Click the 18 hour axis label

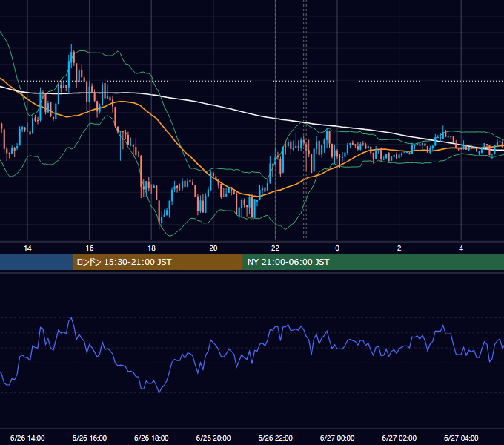tap(151, 248)
